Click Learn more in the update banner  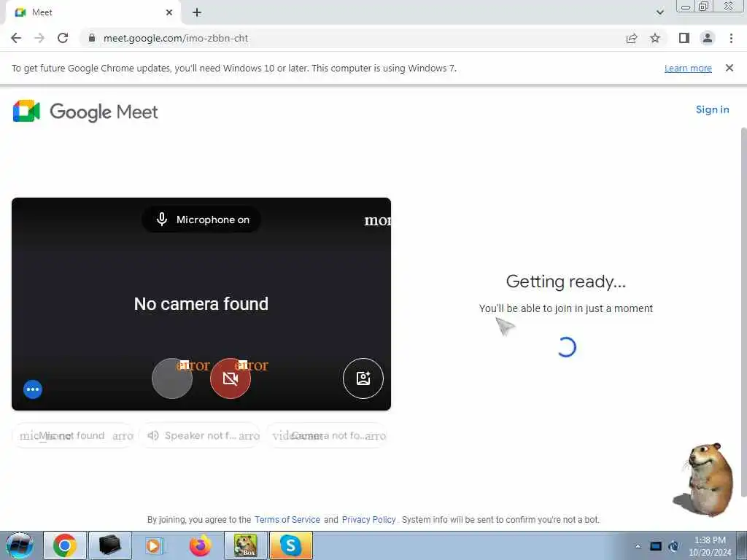688,68
